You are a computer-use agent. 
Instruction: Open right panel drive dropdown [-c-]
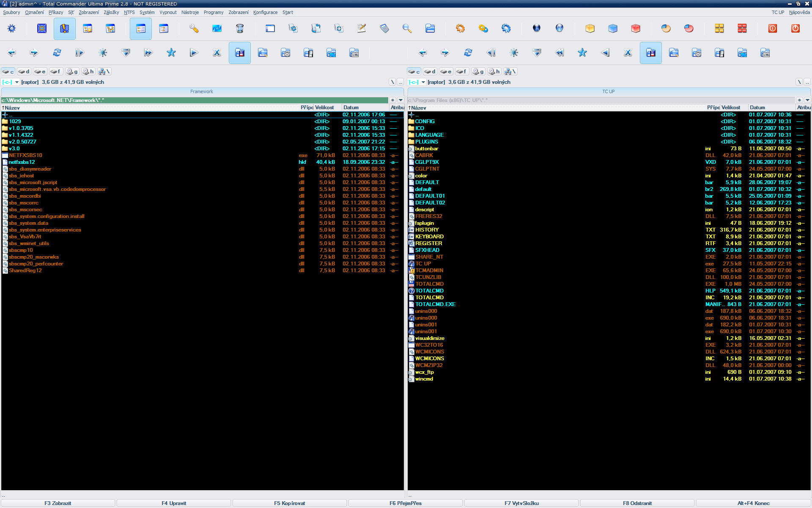tap(417, 82)
